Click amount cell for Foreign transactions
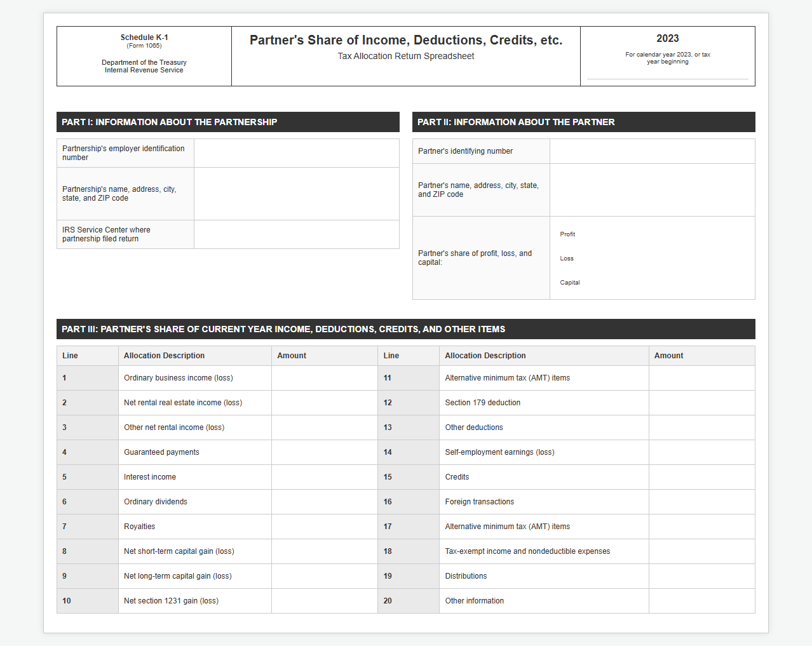Viewport: 812px width, 646px height. click(702, 502)
